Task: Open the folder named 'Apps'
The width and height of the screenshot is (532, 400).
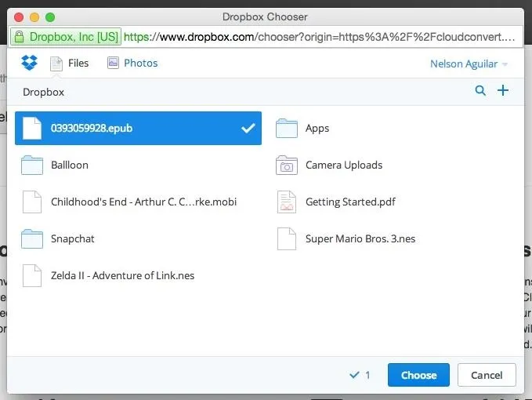Action: [317, 129]
